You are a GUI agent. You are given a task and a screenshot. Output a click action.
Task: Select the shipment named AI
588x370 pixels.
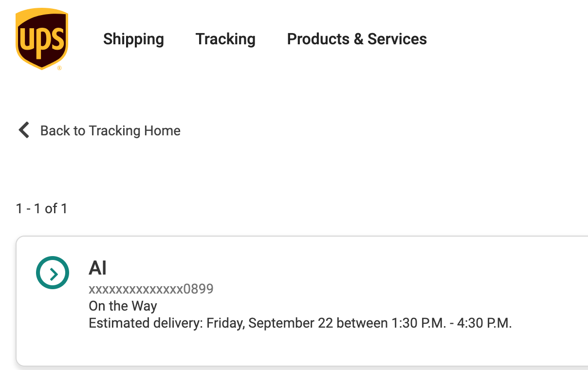pos(98,268)
